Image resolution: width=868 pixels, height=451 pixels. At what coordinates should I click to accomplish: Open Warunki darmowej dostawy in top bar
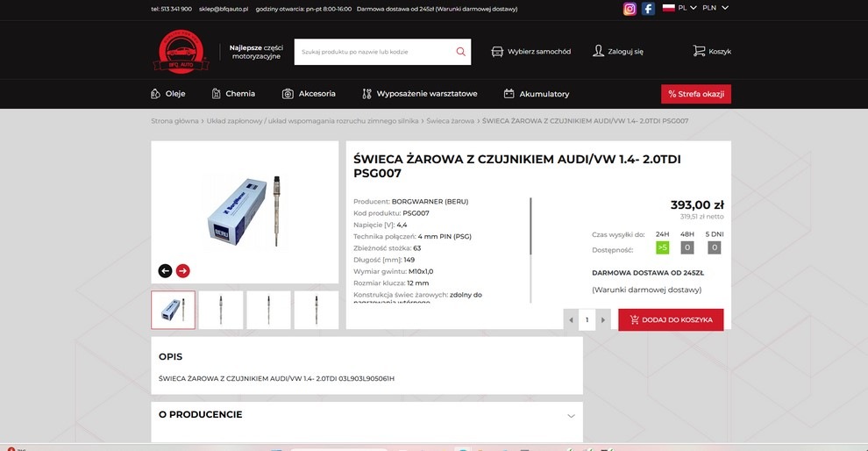(x=477, y=9)
